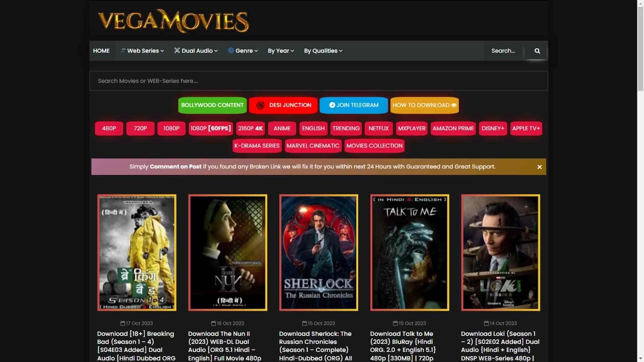644x362 pixels.
Task: Open the Breaking Bad poster thumbnail
Action: pos(137,253)
